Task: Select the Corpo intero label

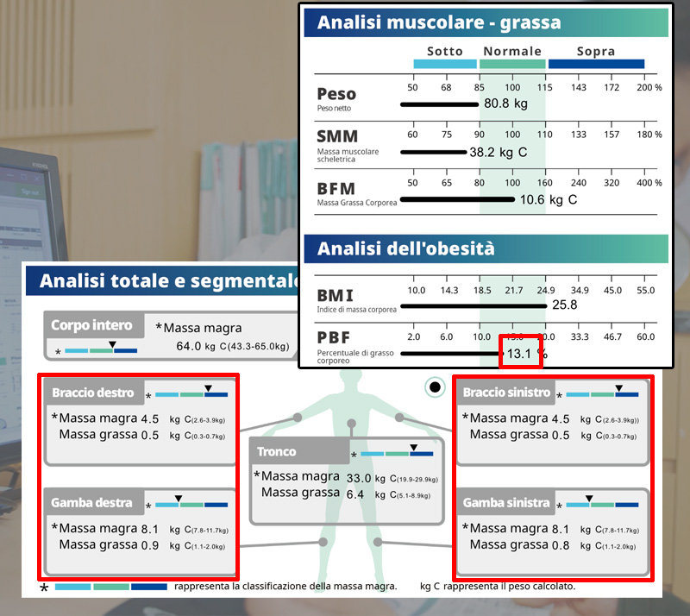Action: tap(91, 325)
